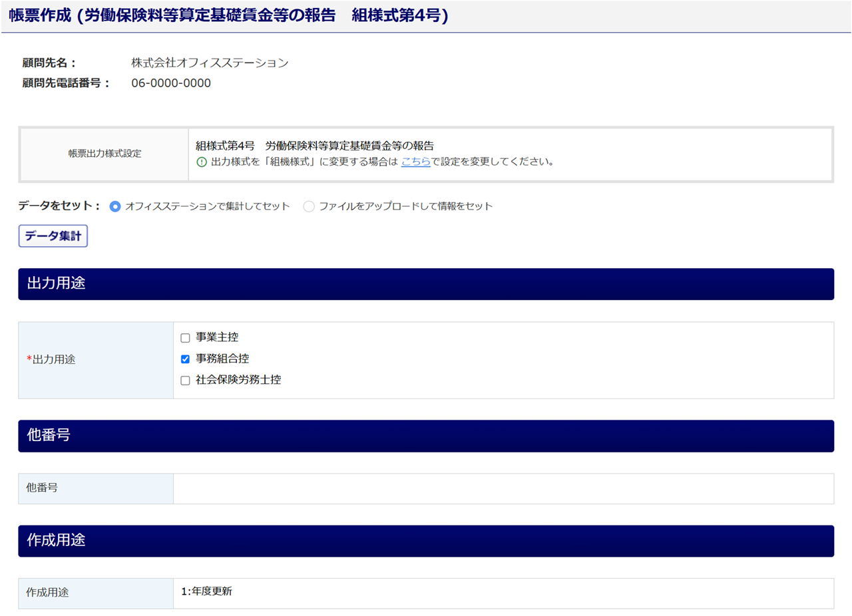The image size is (852, 616).
Task: Uncheck the 事務組合控 checkbox
Action: point(186,359)
